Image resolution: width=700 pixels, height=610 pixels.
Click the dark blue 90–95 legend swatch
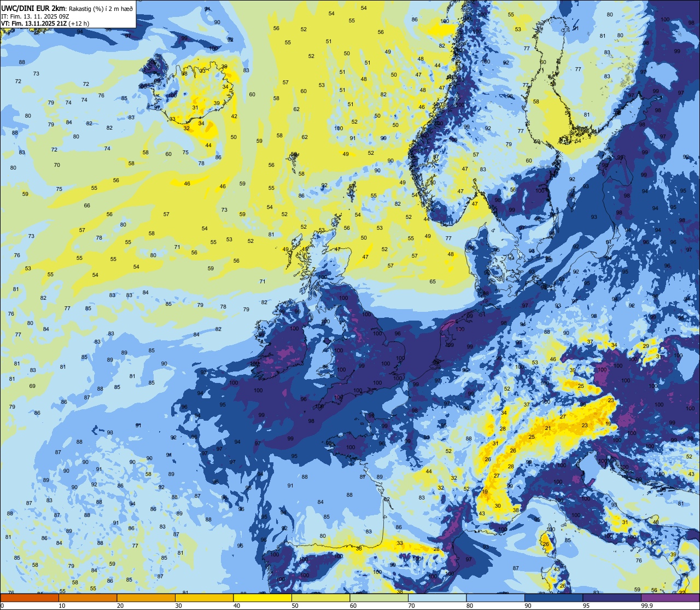(x=553, y=598)
